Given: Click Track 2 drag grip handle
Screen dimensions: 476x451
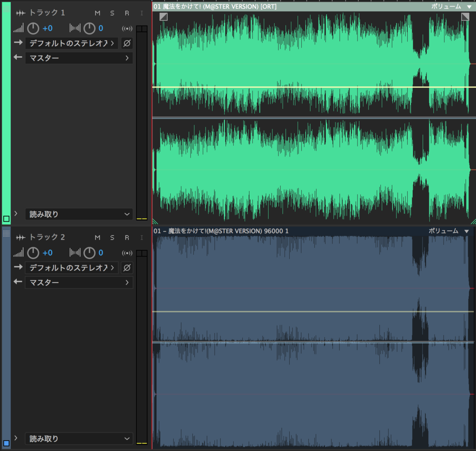Looking at the screenshot, I should [x=6, y=233].
